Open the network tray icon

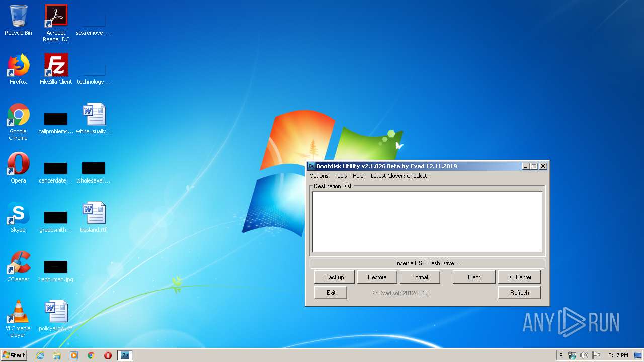pos(572,355)
